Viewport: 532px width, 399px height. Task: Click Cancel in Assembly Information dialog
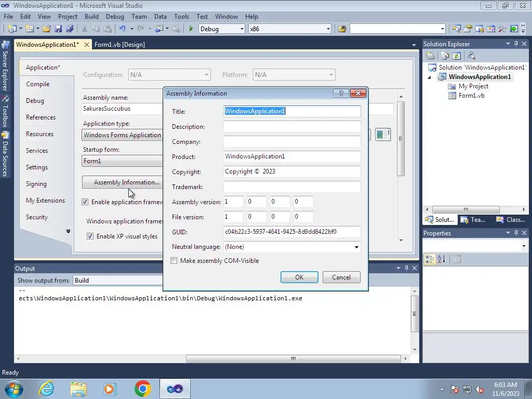[x=341, y=277]
